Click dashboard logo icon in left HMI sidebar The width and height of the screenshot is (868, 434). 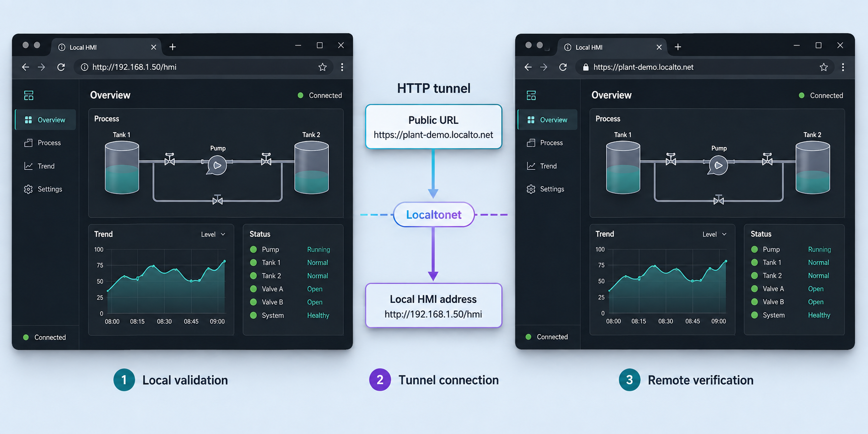click(x=29, y=95)
